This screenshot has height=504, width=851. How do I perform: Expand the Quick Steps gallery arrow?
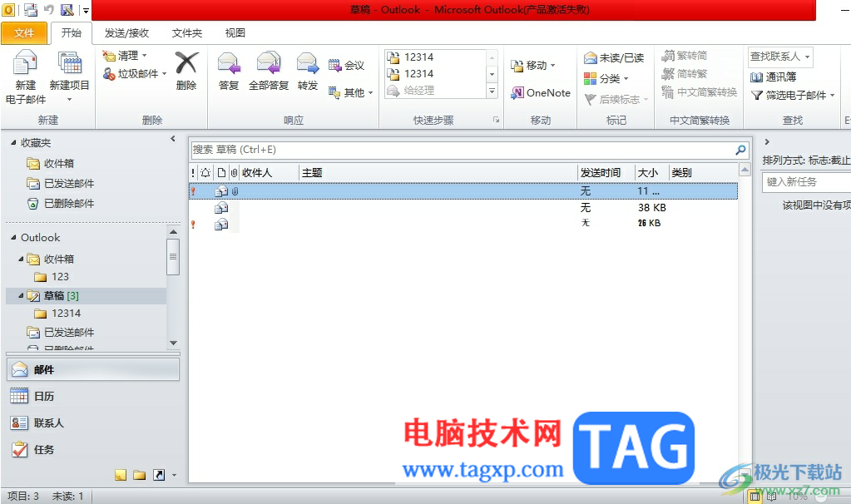coord(492,91)
